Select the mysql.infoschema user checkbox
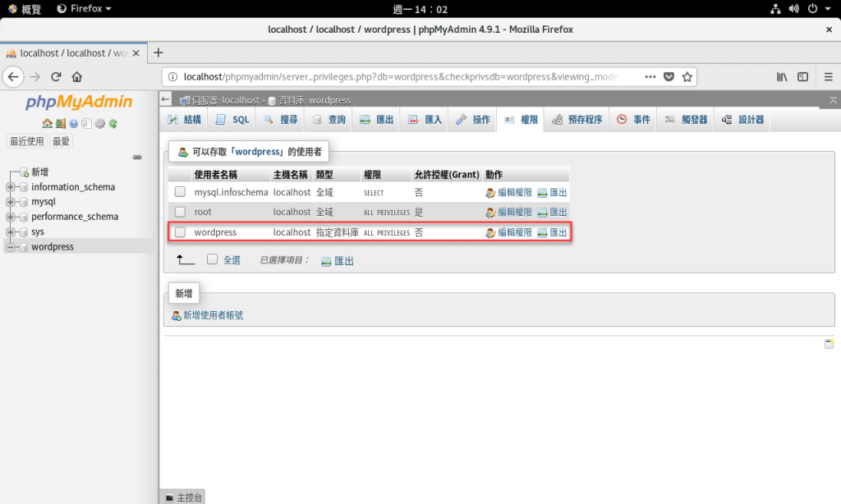Image resolution: width=841 pixels, height=504 pixels. tap(180, 191)
